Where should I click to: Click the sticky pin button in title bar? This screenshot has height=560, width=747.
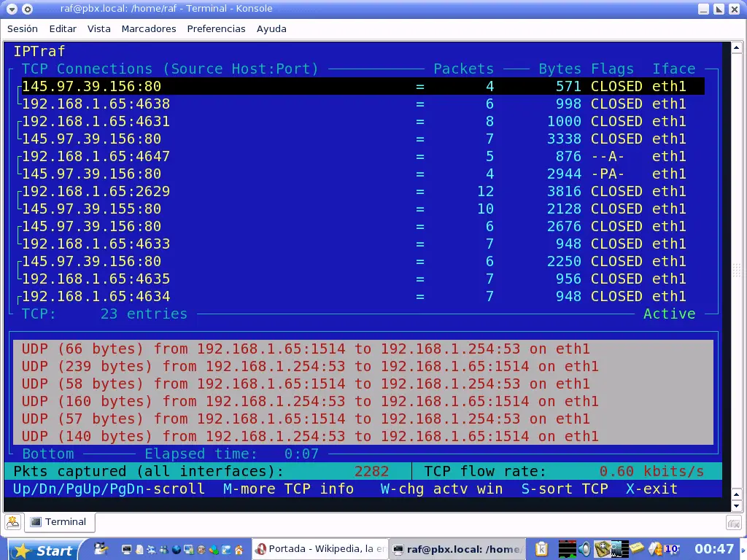28,9
